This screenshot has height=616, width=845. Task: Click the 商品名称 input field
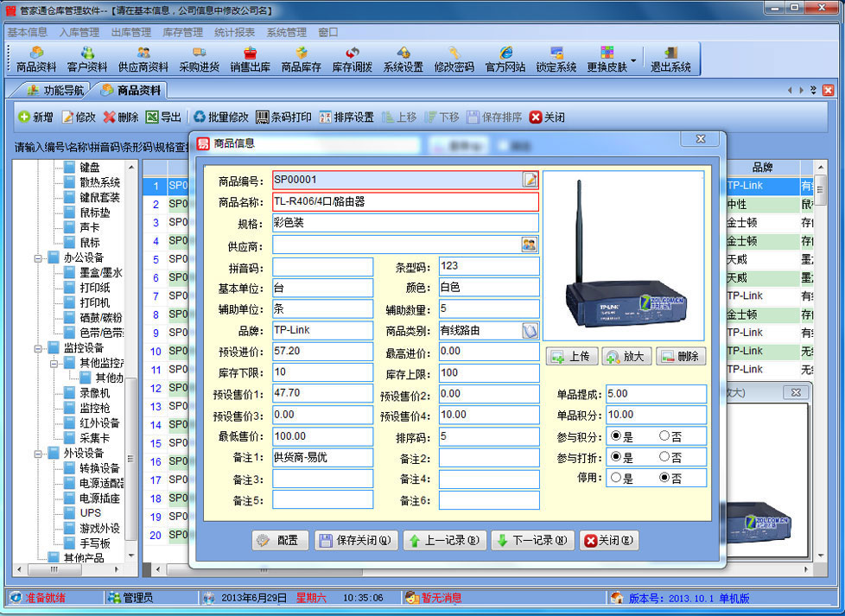pyautogui.click(x=404, y=202)
